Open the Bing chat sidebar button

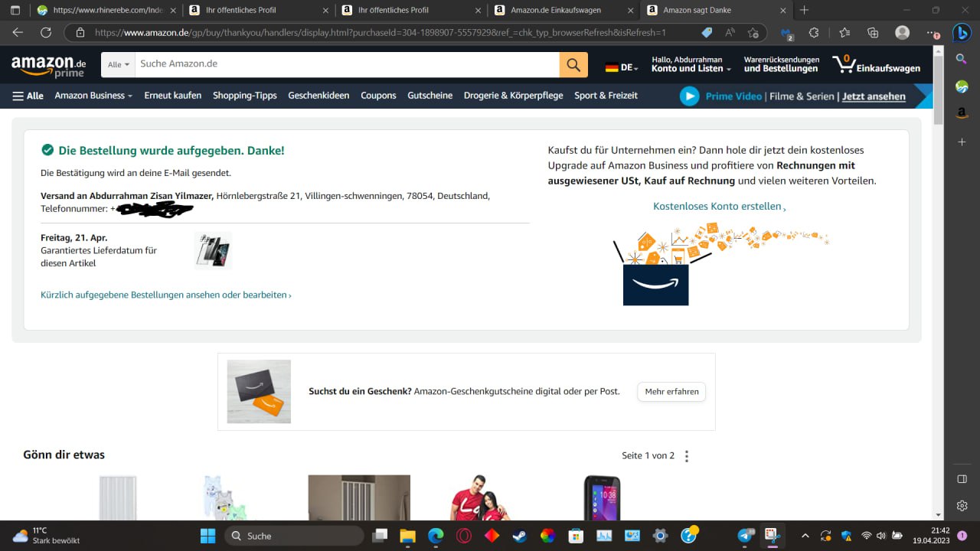click(962, 33)
